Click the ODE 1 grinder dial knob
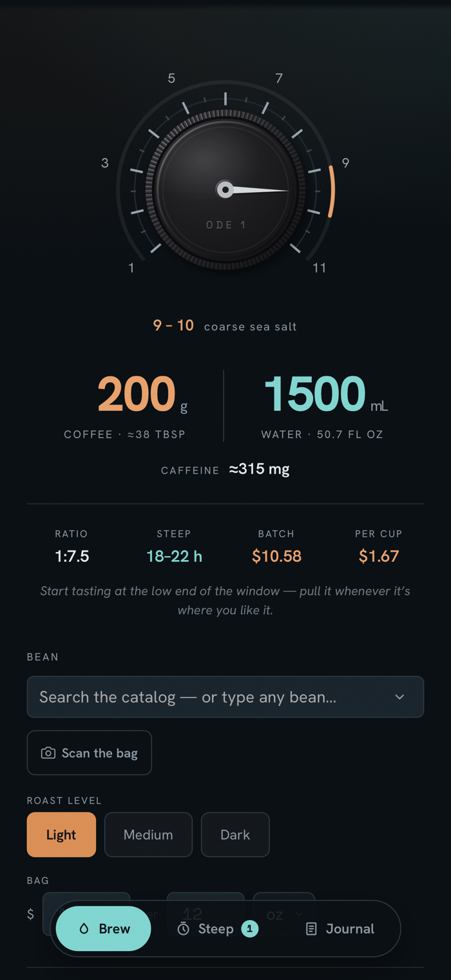 coord(225,189)
